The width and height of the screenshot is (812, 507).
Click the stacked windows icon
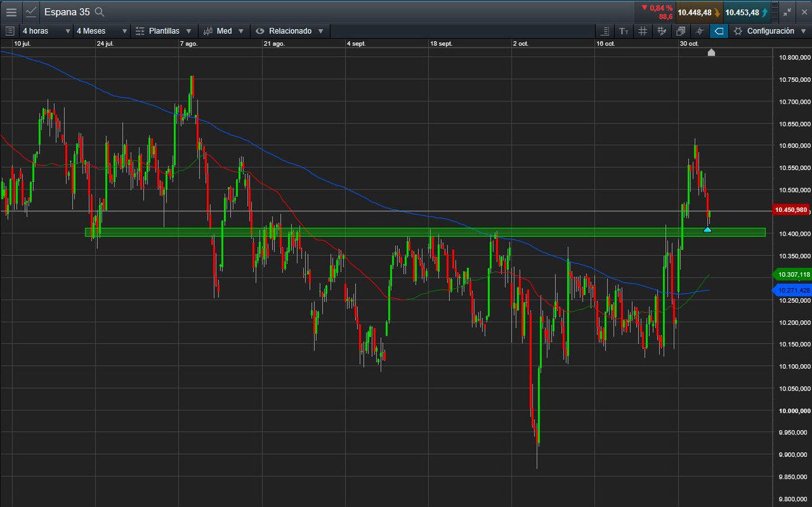681,31
